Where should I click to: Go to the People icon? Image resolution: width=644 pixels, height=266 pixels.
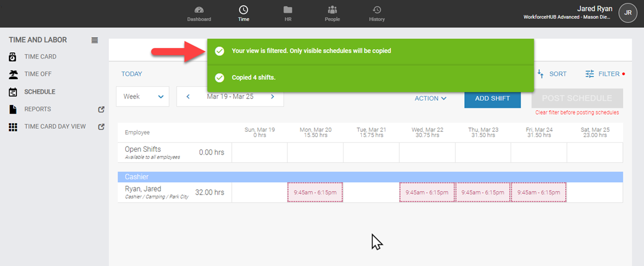point(333,10)
